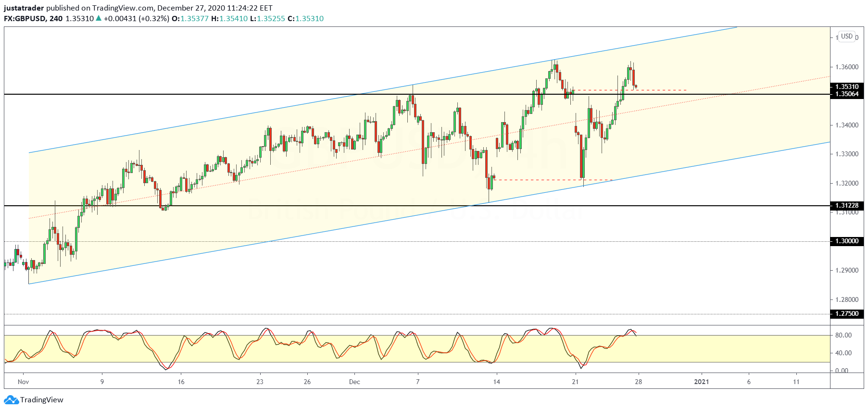Click the 23 date label on time axis
The width and height of the screenshot is (868, 411).
click(x=260, y=382)
